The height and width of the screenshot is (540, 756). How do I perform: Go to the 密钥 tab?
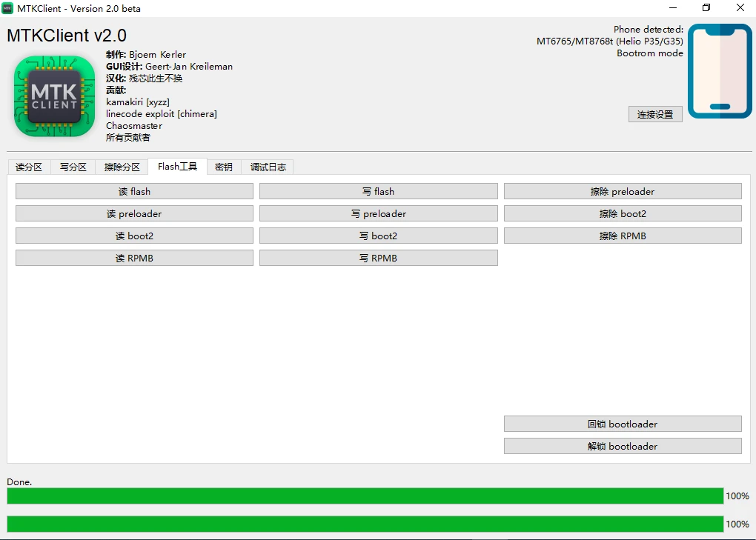(x=224, y=167)
